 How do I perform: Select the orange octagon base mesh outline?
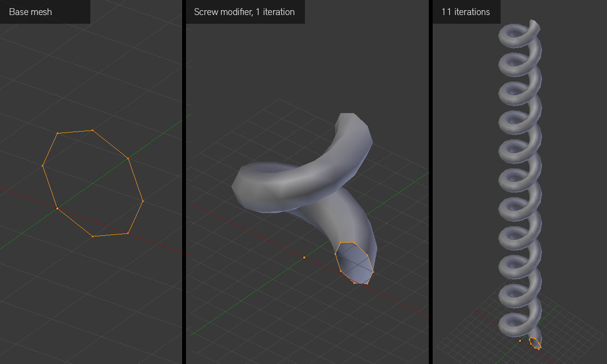92,183
